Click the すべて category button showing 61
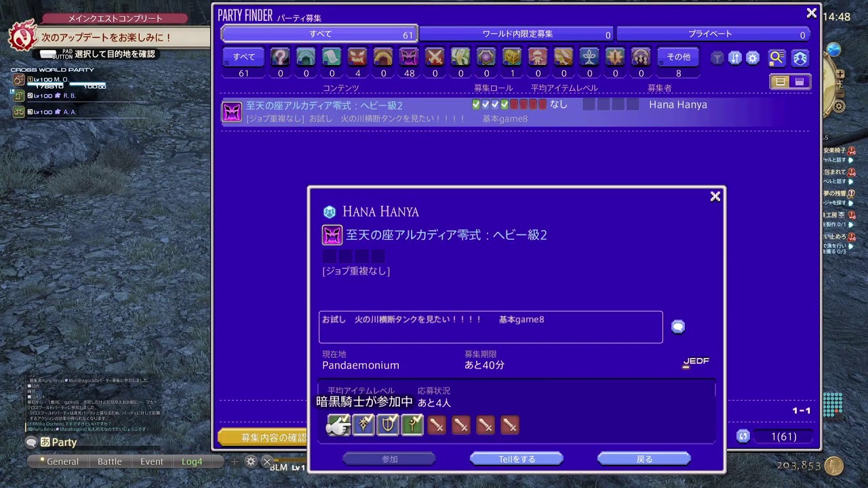This screenshot has height=488, width=868. click(x=243, y=57)
